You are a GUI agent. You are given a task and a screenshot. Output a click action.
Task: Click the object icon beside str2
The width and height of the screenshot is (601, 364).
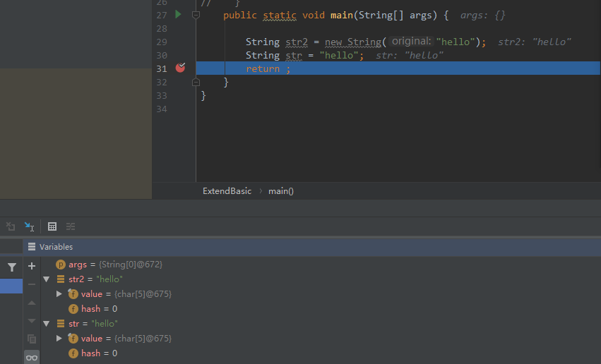tap(61, 279)
